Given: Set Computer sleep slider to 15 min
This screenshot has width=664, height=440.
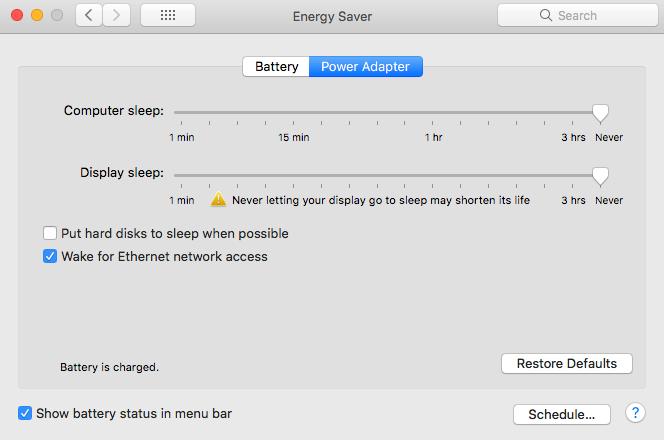Looking at the screenshot, I should pyautogui.click(x=294, y=113).
